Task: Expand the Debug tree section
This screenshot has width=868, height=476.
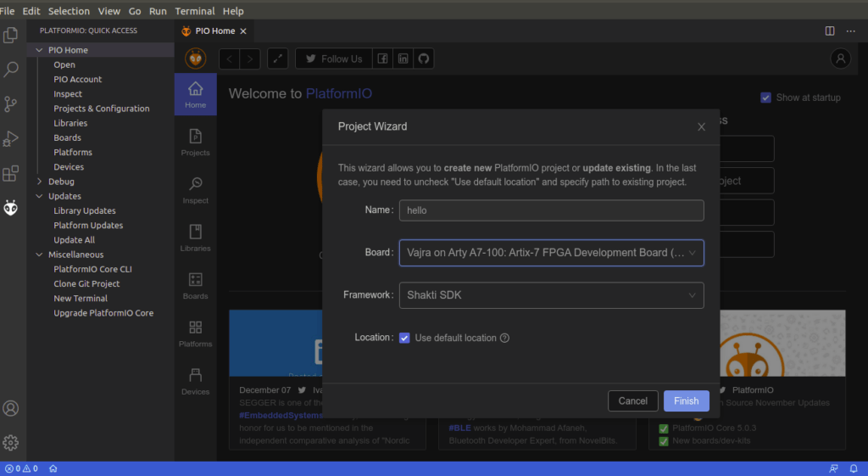Action: 39,182
